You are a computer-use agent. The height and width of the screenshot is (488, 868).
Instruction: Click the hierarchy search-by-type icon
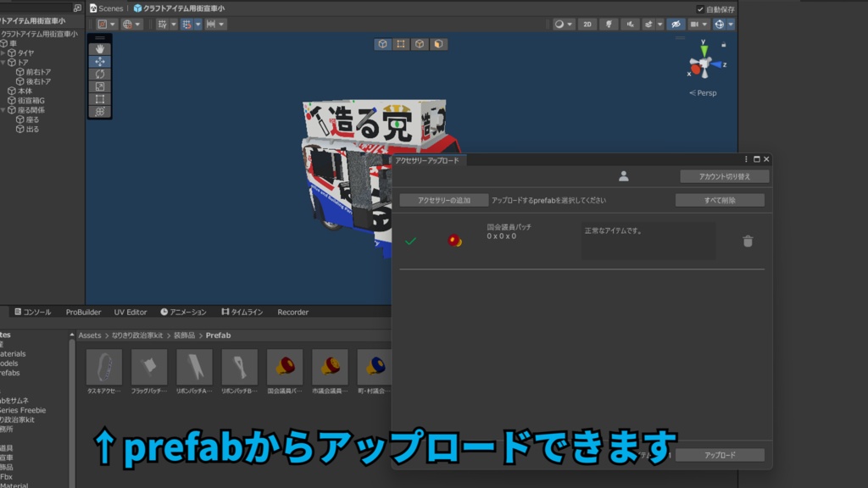click(77, 8)
